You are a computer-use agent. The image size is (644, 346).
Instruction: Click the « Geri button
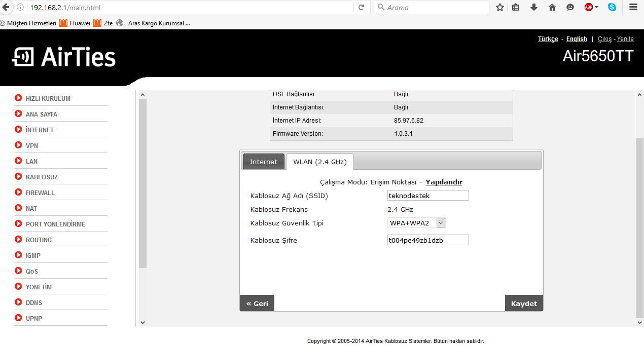pyautogui.click(x=257, y=303)
